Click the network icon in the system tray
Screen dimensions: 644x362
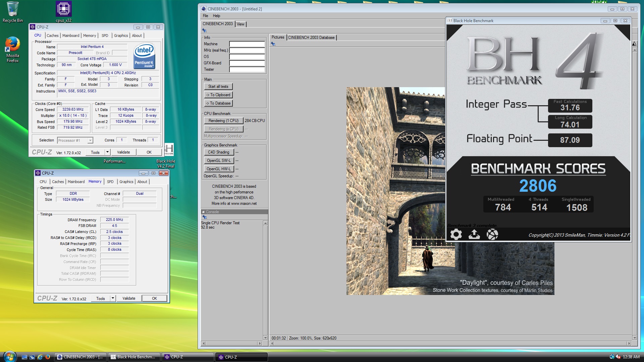[x=612, y=357]
